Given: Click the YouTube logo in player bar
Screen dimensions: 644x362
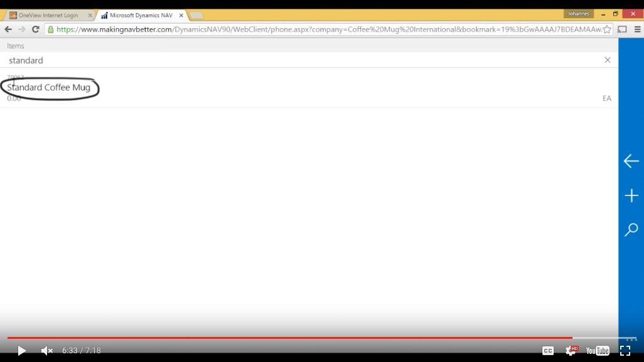Looking at the screenshot, I should (x=598, y=351).
